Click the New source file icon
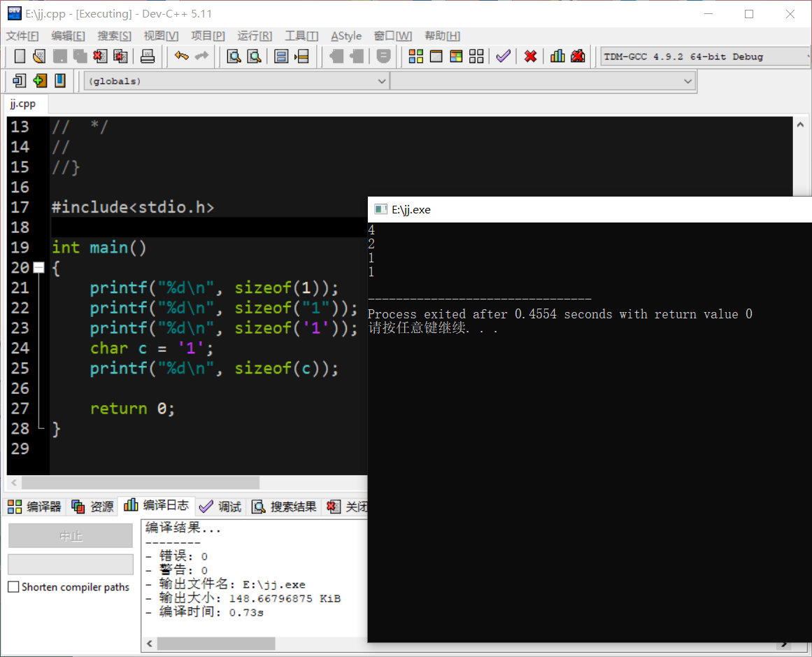 coord(20,56)
